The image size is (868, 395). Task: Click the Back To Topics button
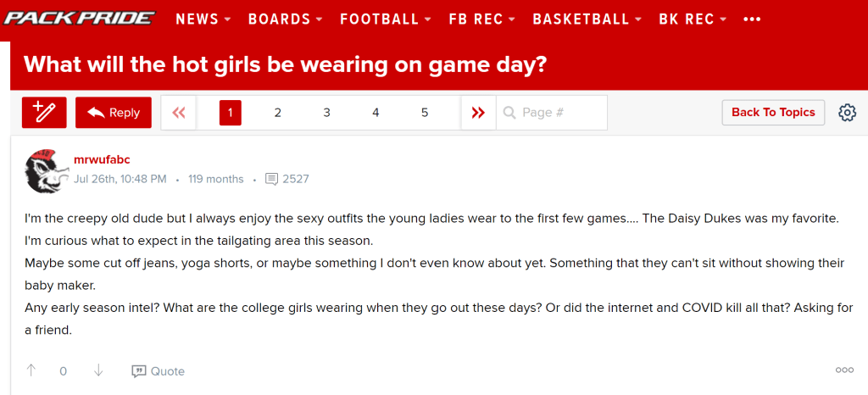pyautogui.click(x=773, y=113)
